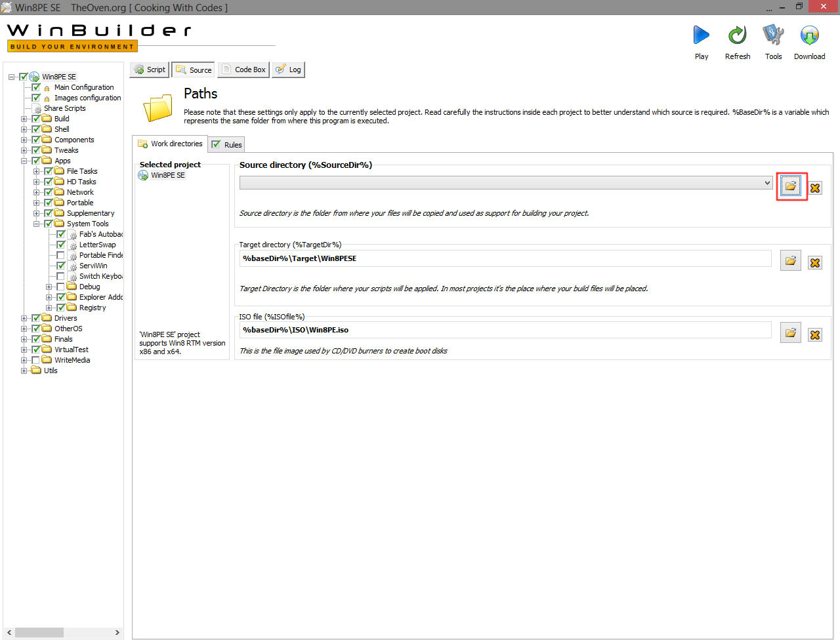This screenshot has height=644, width=840.
Task: Expand the Utils tree node
Action: point(24,371)
